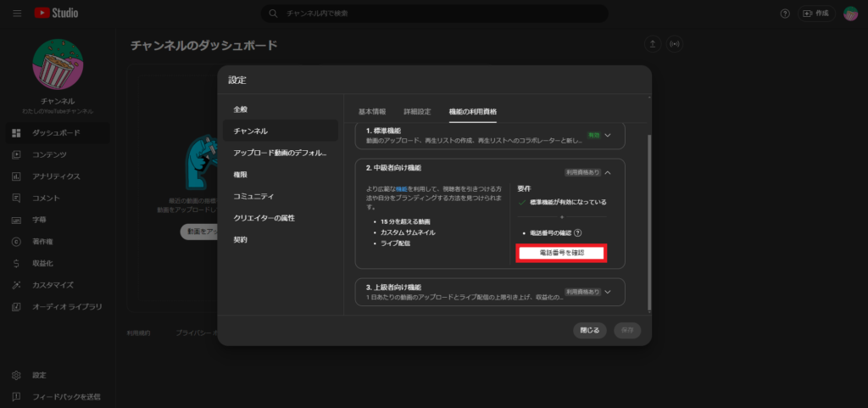Viewport: 868px width, 408px height.
Task: Select 全般 in settings sidebar
Action: pyautogui.click(x=241, y=109)
